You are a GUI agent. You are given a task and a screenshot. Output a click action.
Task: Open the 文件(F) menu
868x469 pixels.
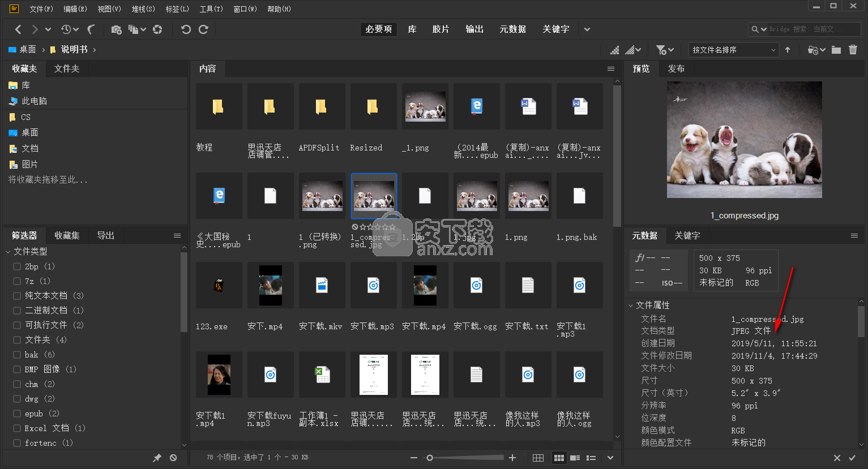pyautogui.click(x=41, y=9)
